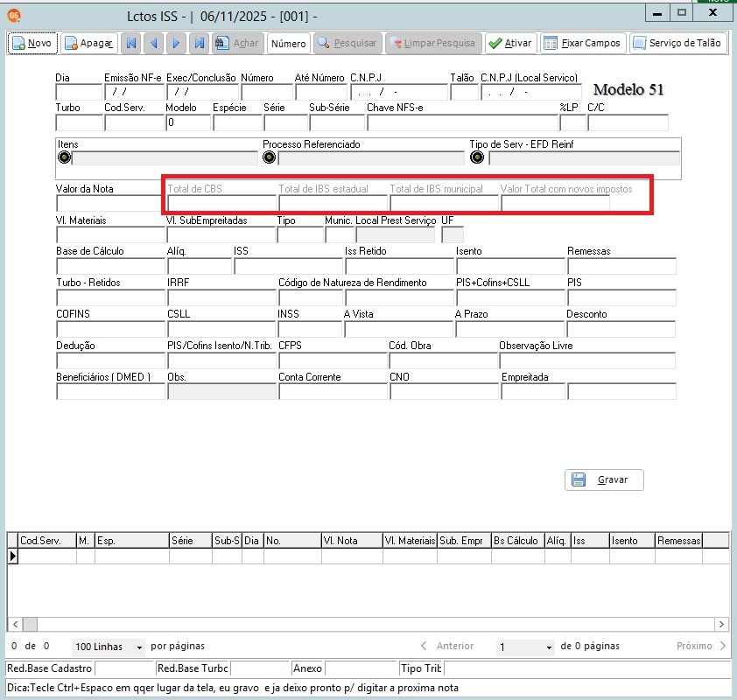This screenshot has height=700, width=737.
Task: Focus the Espécie input field
Action: pos(237,122)
